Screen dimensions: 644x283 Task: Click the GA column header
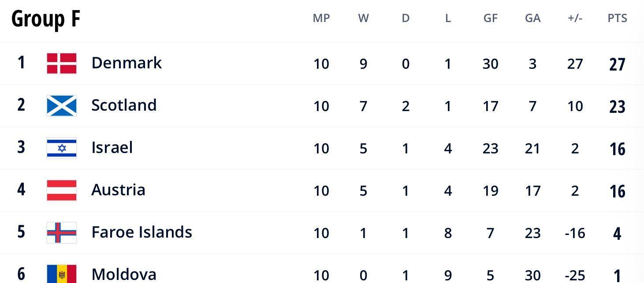[532, 18]
